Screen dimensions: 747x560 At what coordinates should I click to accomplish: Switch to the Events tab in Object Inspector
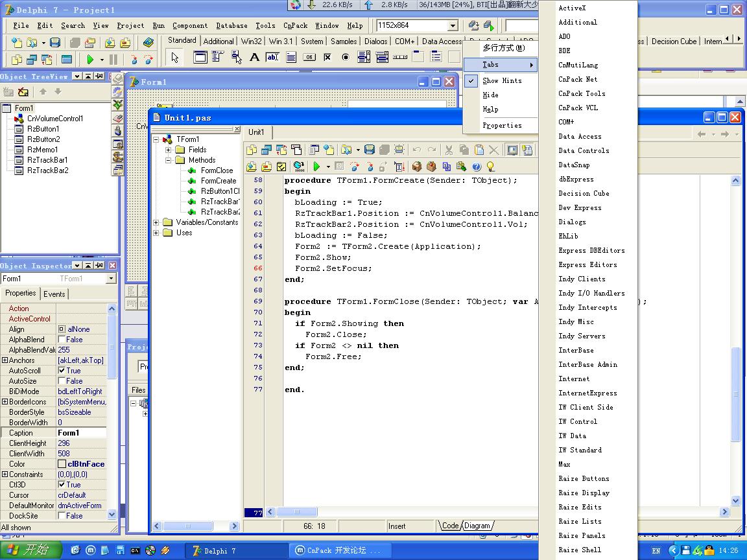coord(54,294)
